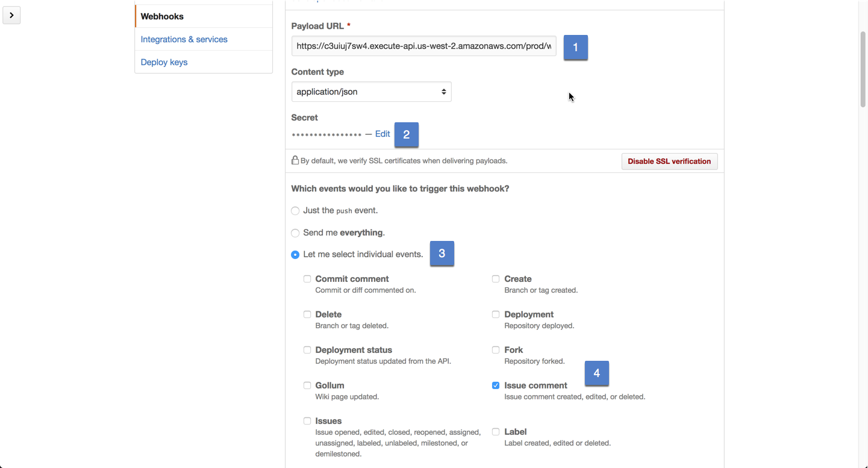Viewport: 868px width, 468px height.
Task: Click the blue annotation badge number 3
Action: [442, 254]
